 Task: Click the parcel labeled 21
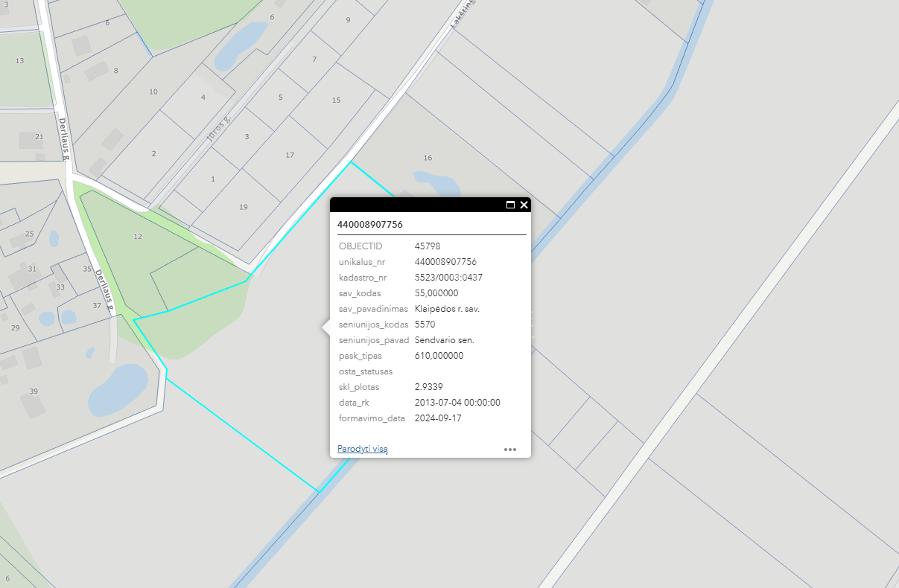39,137
